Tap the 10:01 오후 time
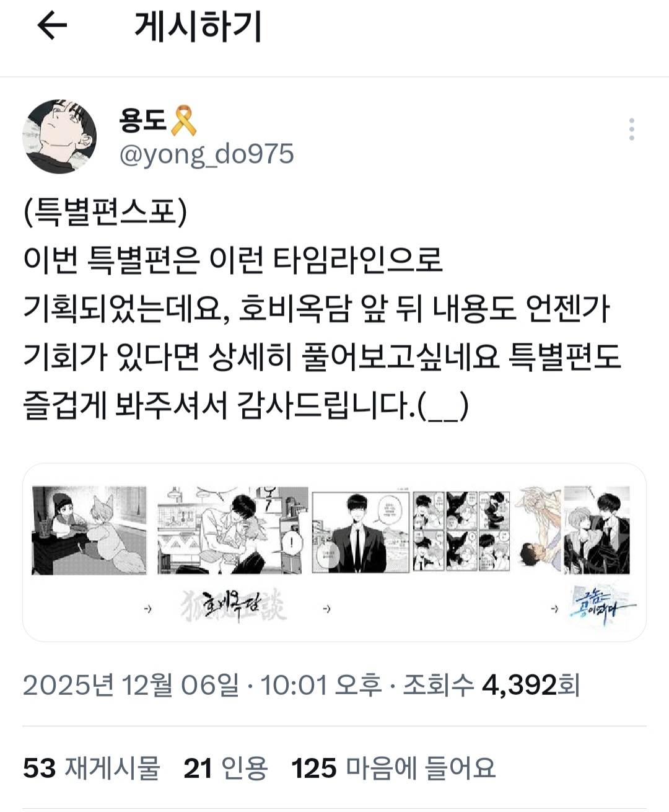The image size is (669, 812). (x=321, y=685)
